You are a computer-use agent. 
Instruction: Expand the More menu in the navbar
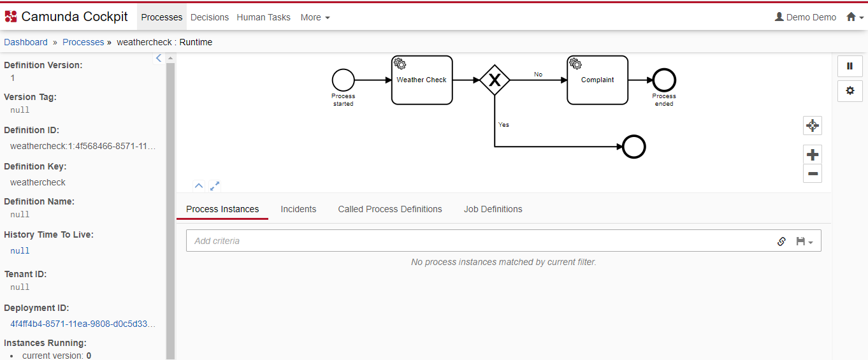pyautogui.click(x=315, y=17)
